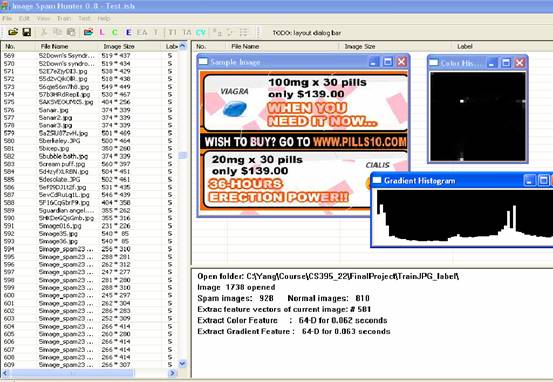Viewport: 553px width, 382px height.
Task: Minimize the Gradient Histogram window
Action: point(529,181)
